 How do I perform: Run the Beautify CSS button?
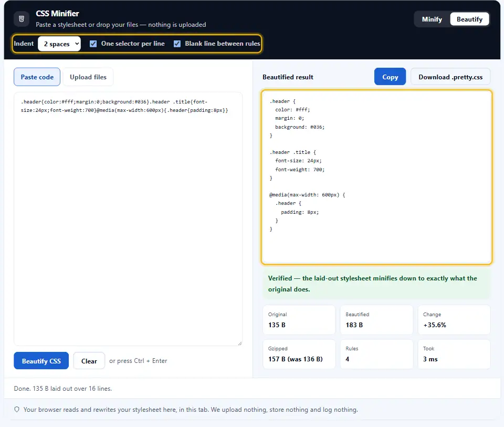pos(41,361)
